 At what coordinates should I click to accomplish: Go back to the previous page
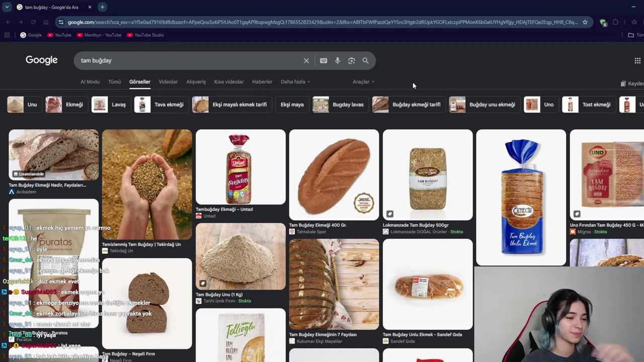click(8, 22)
